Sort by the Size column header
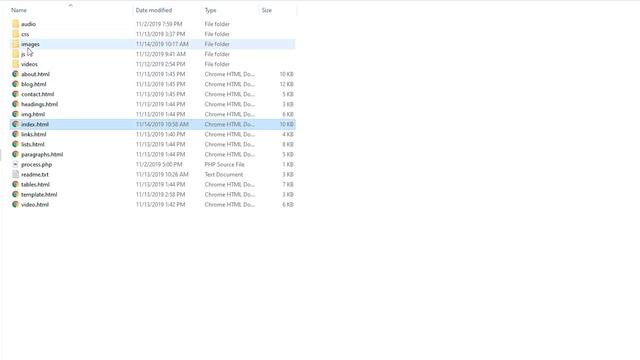 (x=267, y=10)
